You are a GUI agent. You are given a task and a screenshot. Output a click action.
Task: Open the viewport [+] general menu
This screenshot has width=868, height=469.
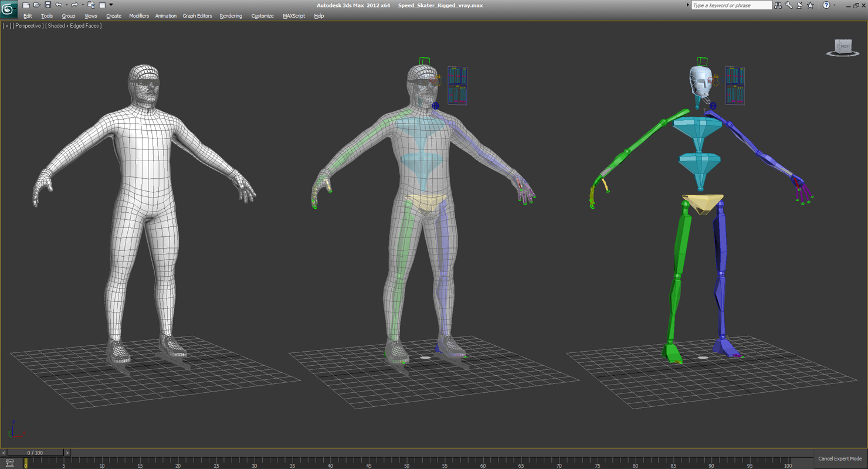pyautogui.click(x=6, y=26)
